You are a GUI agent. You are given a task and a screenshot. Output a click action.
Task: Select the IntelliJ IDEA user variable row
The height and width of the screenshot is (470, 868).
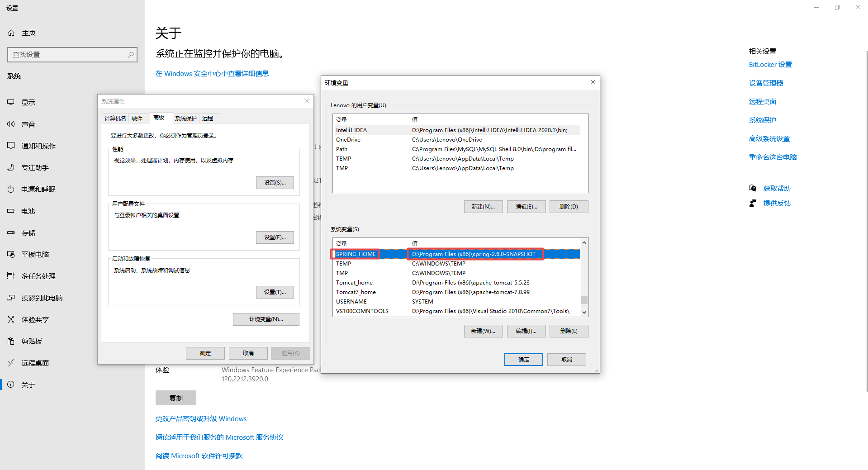tap(456, 130)
